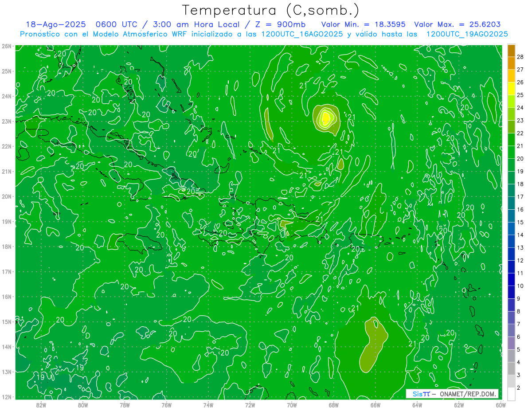Click the 8 label in the color legend

point(519,312)
